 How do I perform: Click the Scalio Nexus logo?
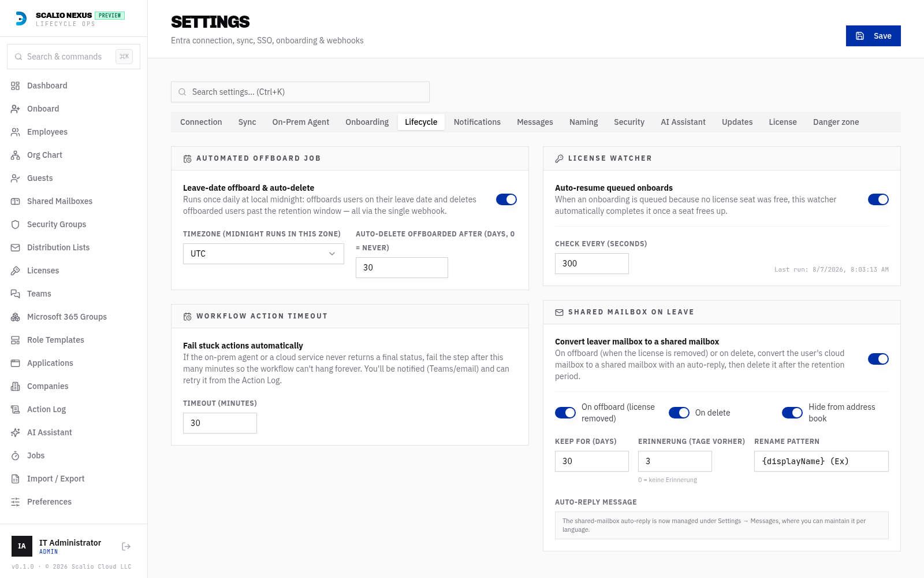coord(21,18)
